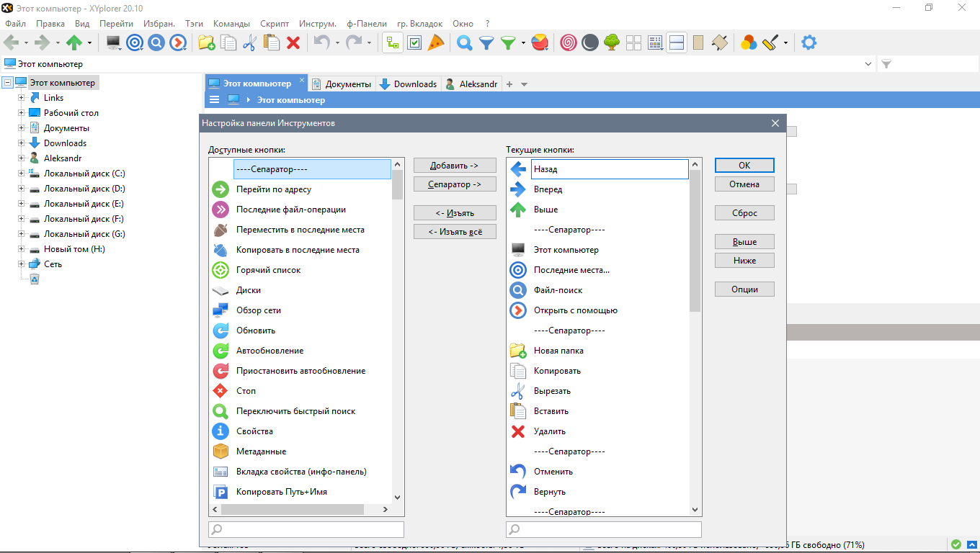Click the Recent Locations target icon in toolbar
Screen dimensions: 980x553
134,42
